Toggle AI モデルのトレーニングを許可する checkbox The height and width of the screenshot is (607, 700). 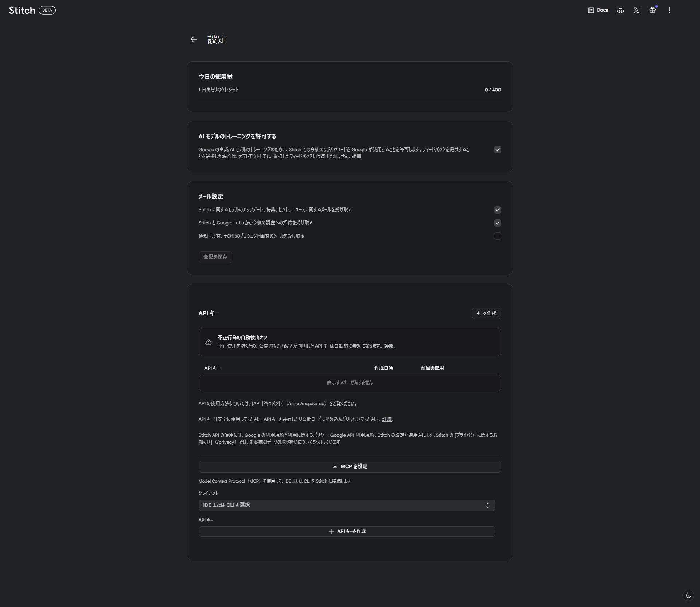tap(497, 150)
